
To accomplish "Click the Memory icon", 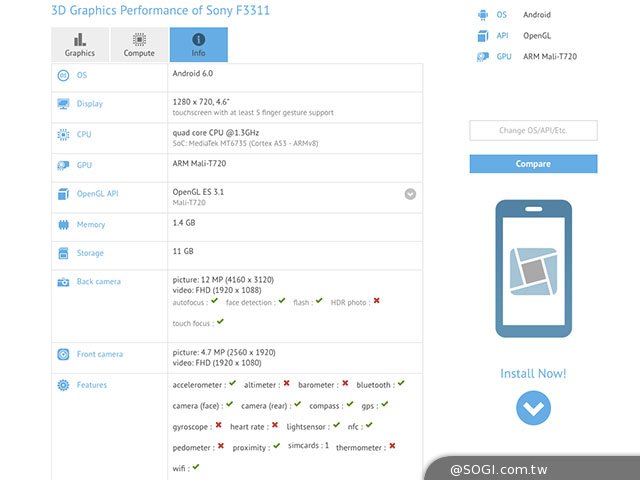I will click(63, 224).
